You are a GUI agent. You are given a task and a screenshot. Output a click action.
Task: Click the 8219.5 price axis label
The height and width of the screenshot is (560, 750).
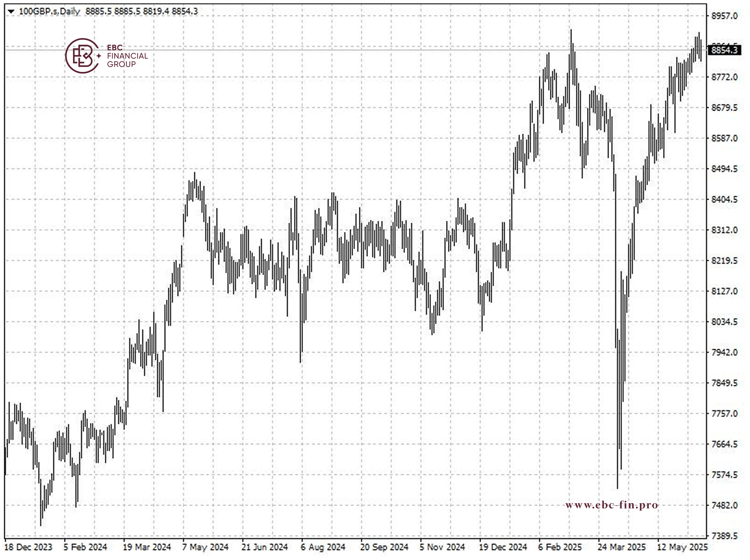tap(725, 261)
